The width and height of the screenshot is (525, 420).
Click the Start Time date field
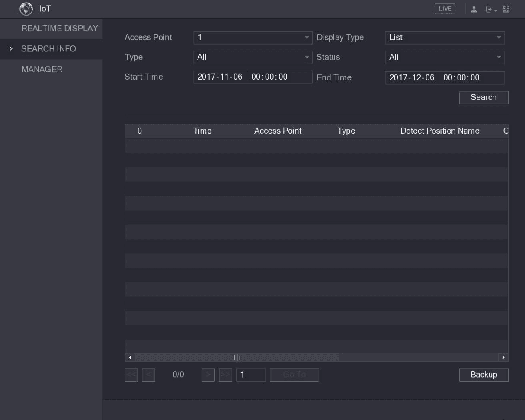pos(220,77)
